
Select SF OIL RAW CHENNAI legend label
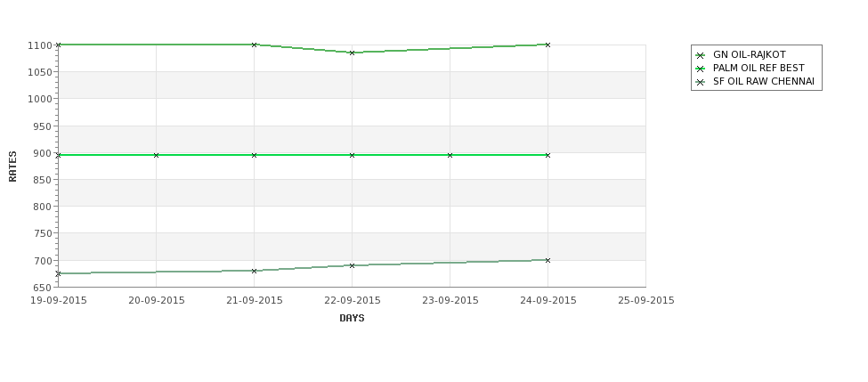(x=763, y=81)
